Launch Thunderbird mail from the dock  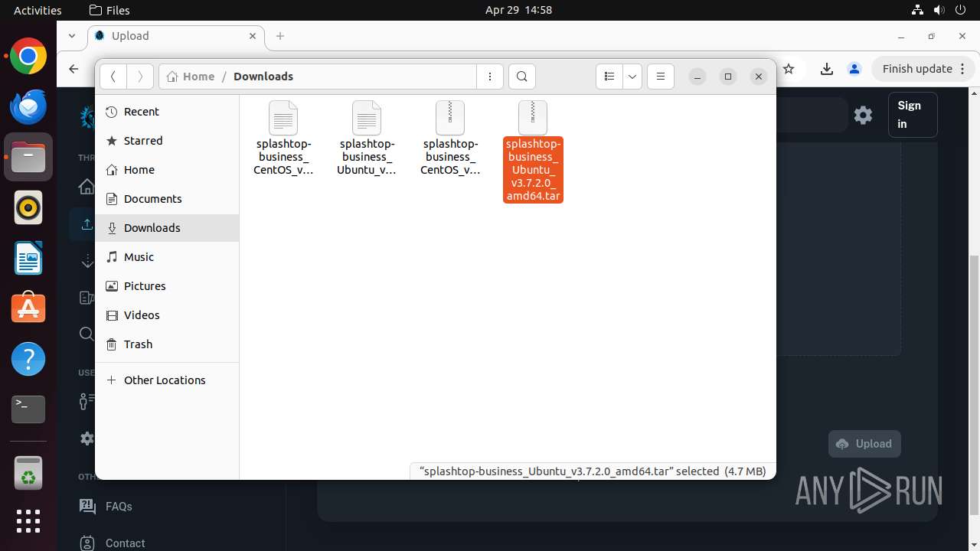[28, 106]
